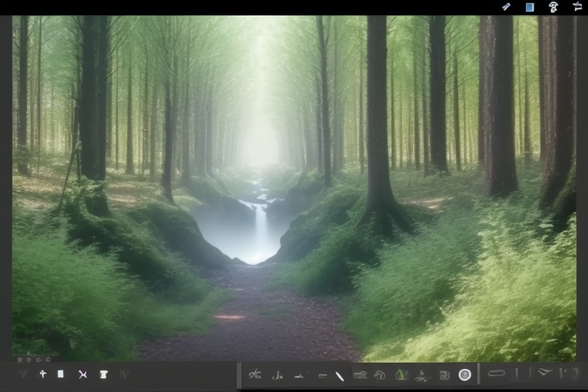The image size is (588, 392).
Task: Click the paper plane arrow icon at bottom right
Action: [544, 373]
